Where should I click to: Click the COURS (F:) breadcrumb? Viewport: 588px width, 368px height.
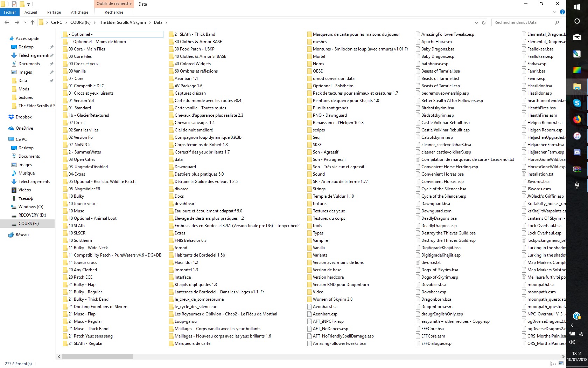[80, 22]
